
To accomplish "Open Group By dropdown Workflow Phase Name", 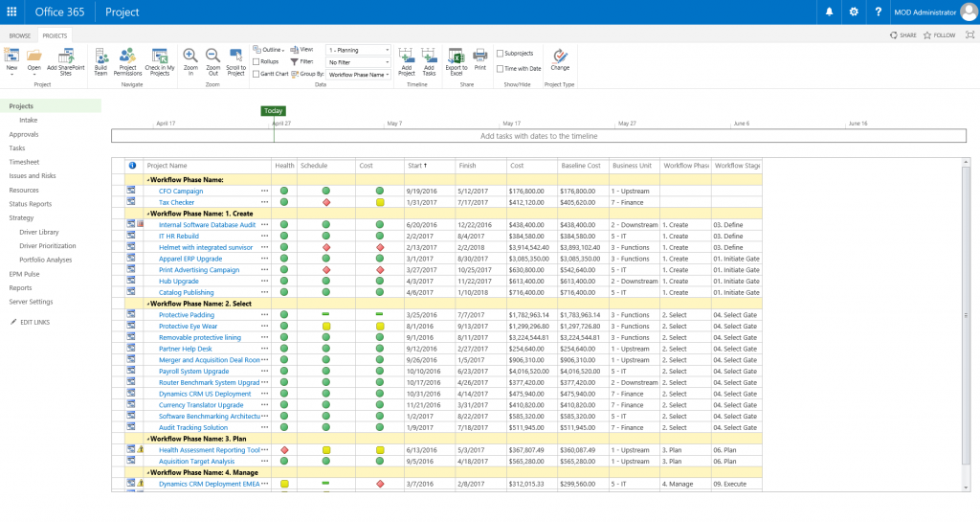I will pyautogui.click(x=359, y=75).
